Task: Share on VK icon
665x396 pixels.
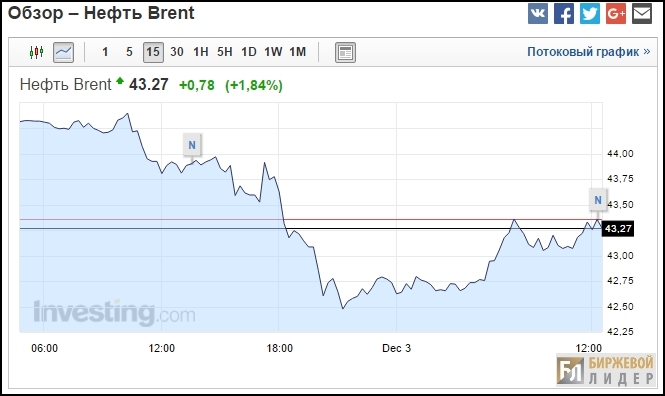Action: pyautogui.click(x=538, y=14)
